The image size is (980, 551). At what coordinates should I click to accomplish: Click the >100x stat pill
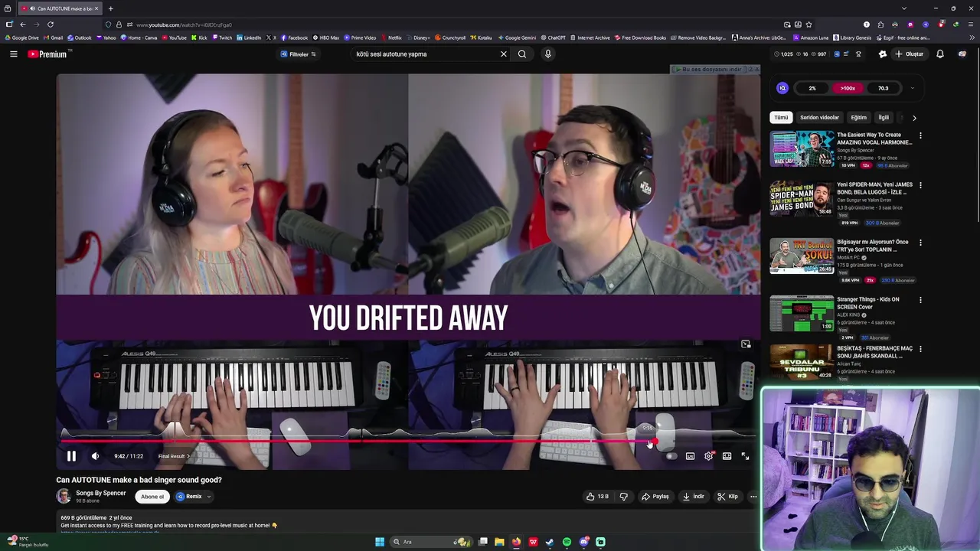coord(848,88)
